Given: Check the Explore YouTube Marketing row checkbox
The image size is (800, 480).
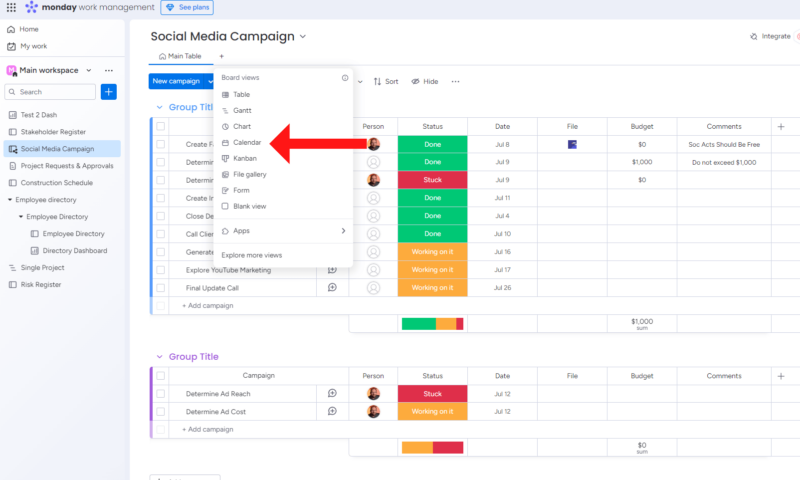Looking at the screenshot, I should point(161,270).
